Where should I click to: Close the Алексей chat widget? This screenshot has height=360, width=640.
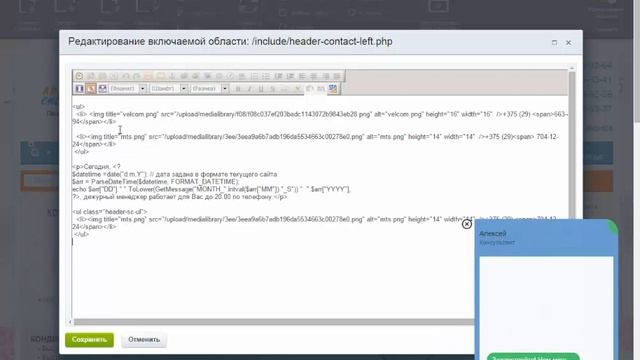point(467,224)
